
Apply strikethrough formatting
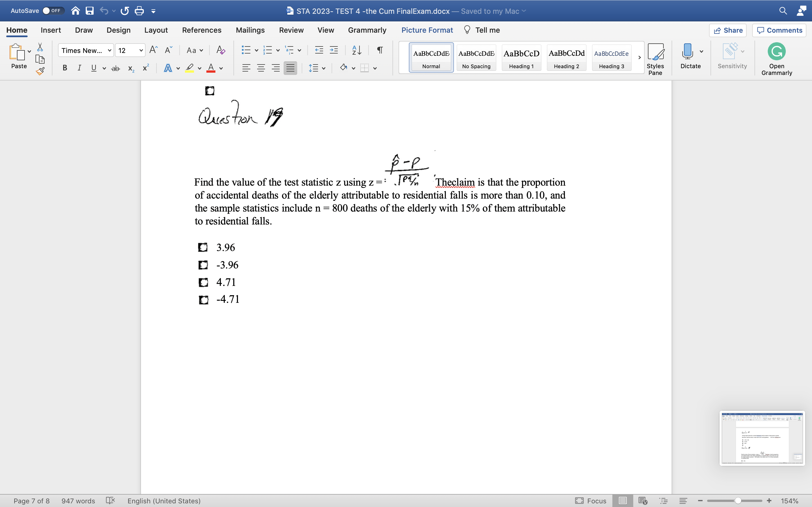pos(115,68)
